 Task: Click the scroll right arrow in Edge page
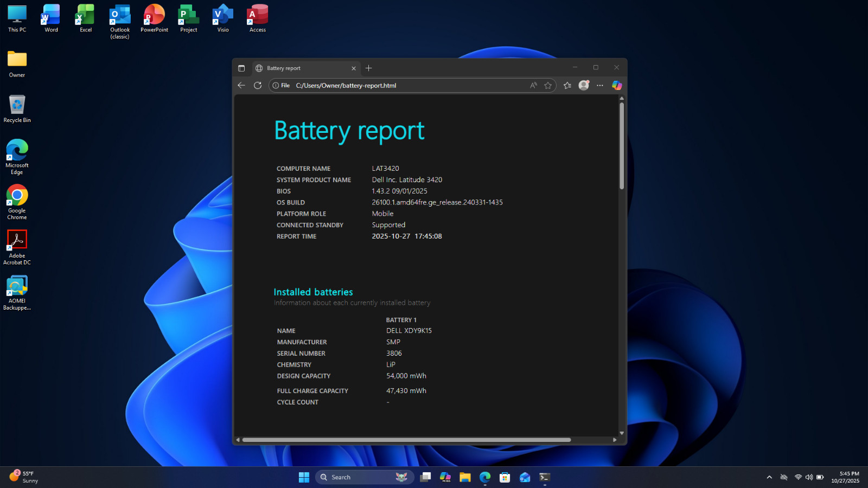click(x=615, y=440)
